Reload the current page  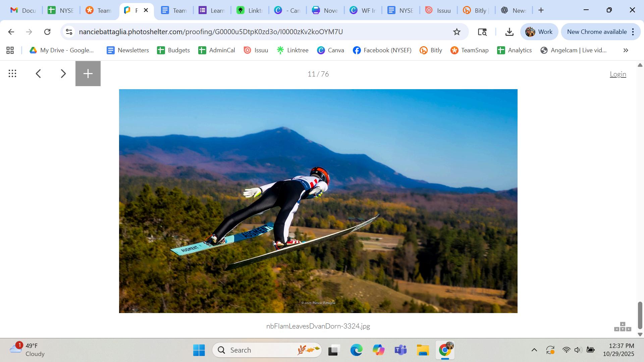(x=47, y=32)
